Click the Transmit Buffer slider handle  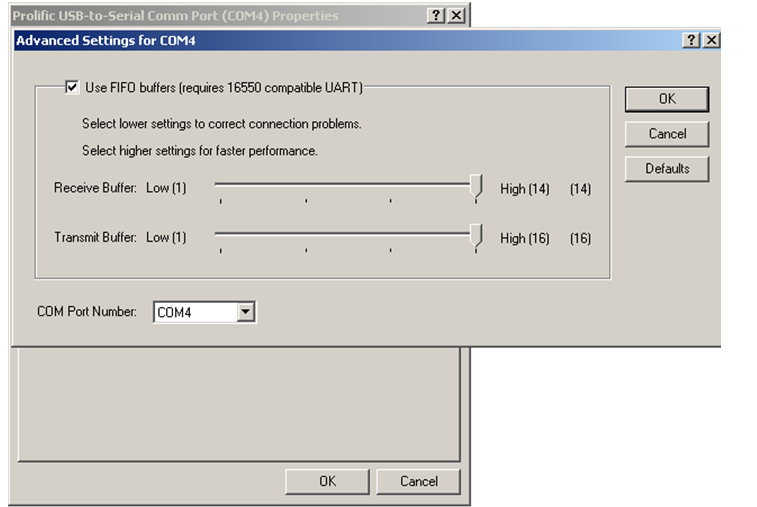point(477,237)
